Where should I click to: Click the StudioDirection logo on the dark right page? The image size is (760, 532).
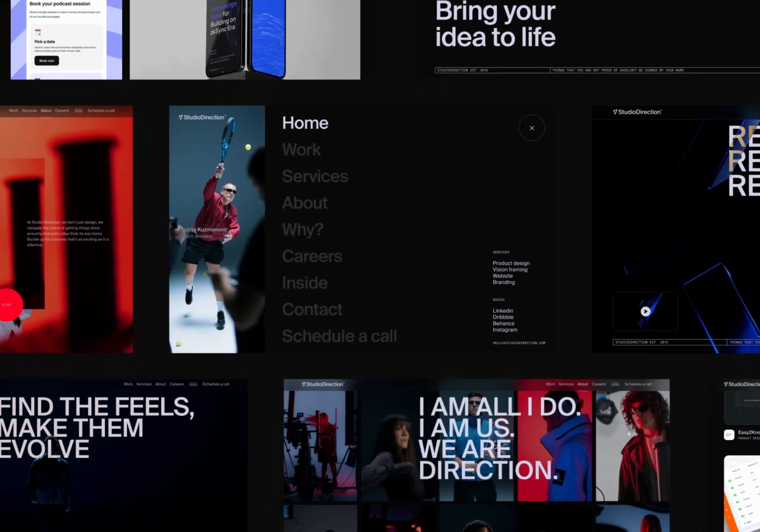coord(637,112)
